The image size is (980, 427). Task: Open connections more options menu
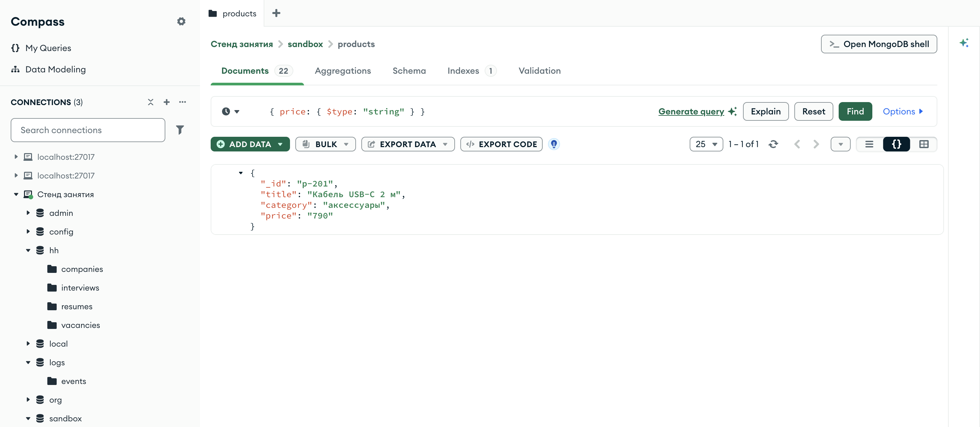pyautogui.click(x=183, y=102)
